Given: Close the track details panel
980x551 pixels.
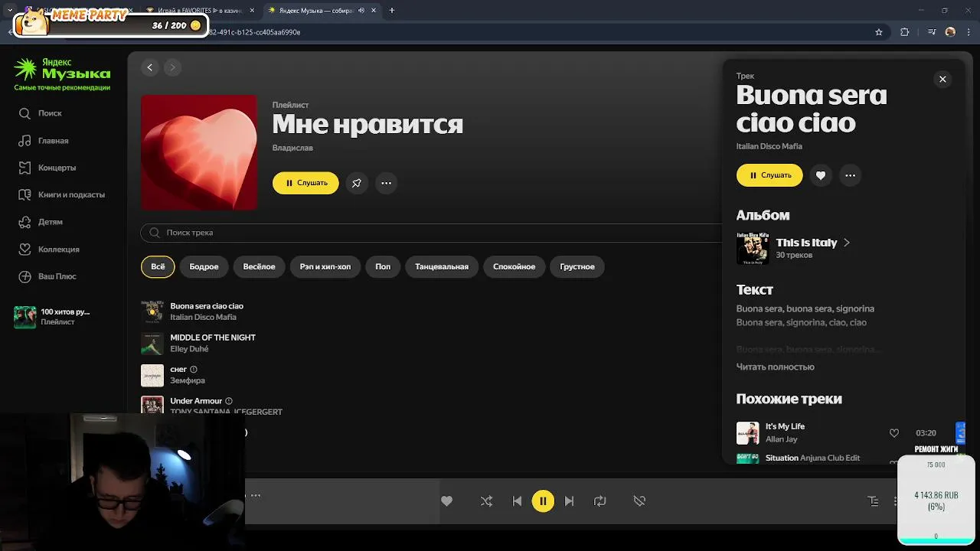Looking at the screenshot, I should (x=942, y=79).
